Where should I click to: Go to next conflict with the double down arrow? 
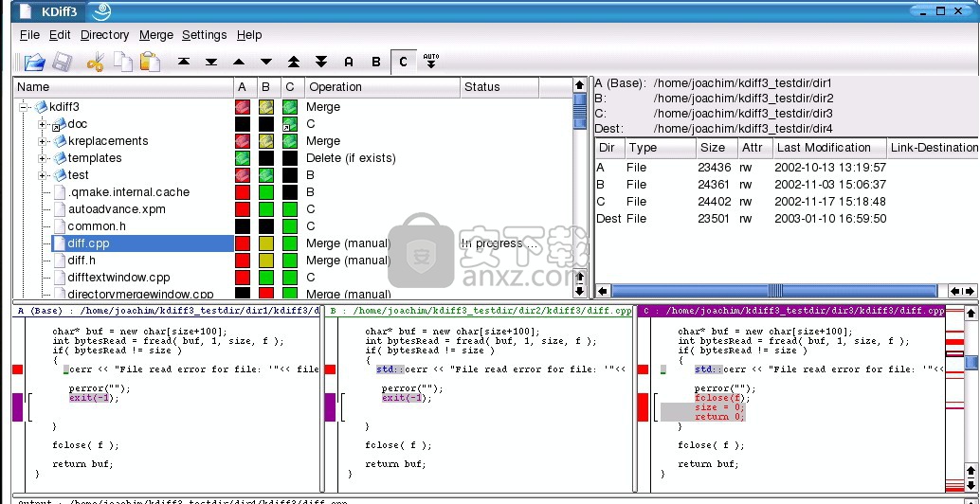(321, 62)
